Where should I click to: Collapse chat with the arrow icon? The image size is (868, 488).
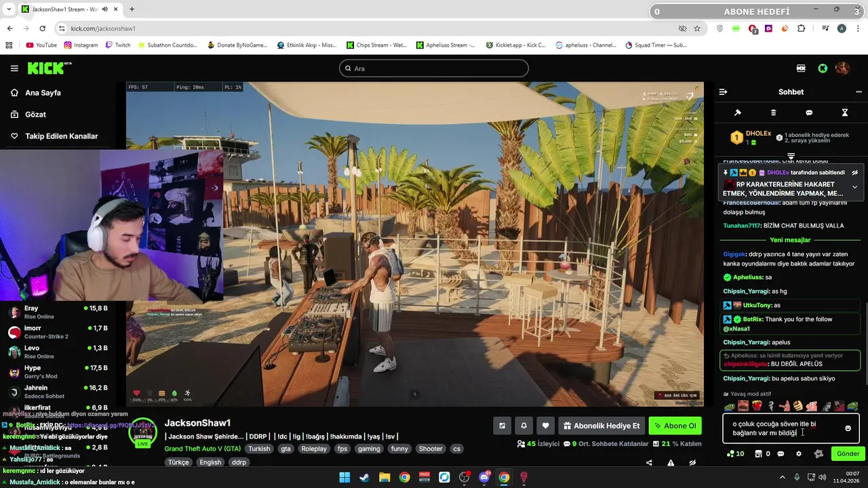(723, 91)
